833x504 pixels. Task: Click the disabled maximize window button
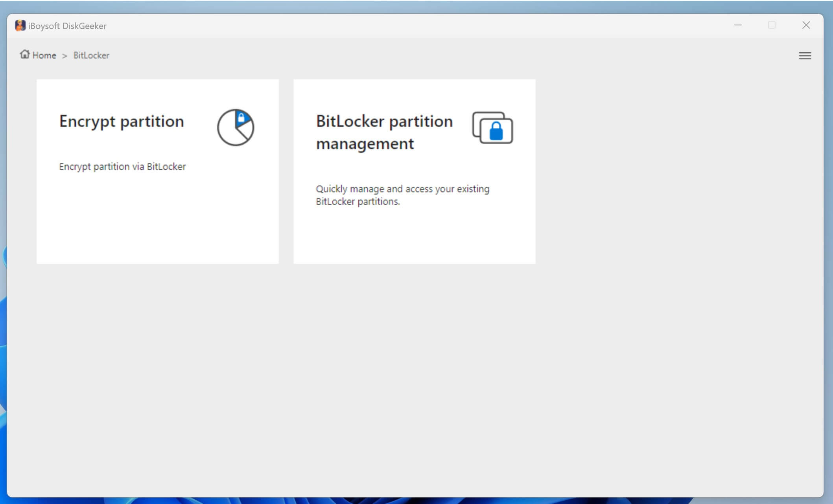coord(772,25)
